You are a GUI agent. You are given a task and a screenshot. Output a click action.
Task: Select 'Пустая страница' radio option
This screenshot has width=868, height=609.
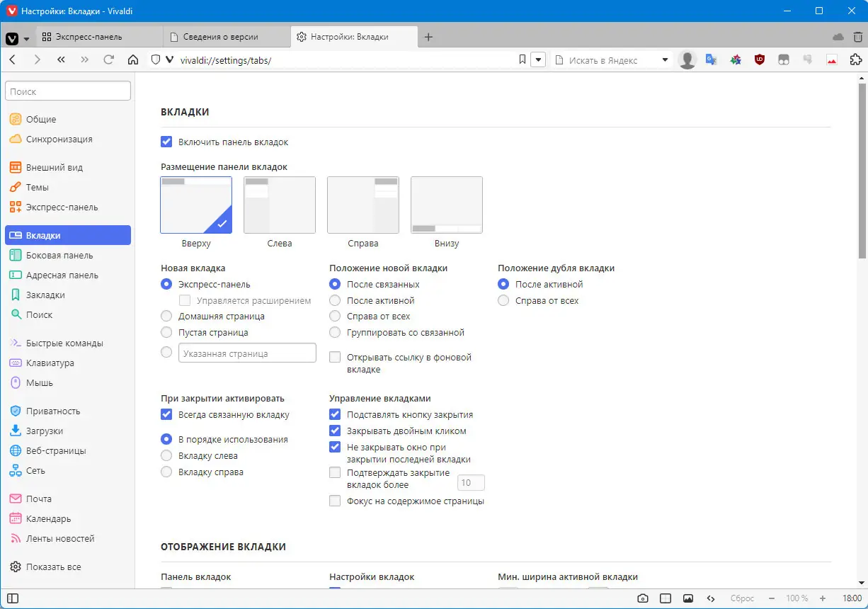pyautogui.click(x=166, y=332)
